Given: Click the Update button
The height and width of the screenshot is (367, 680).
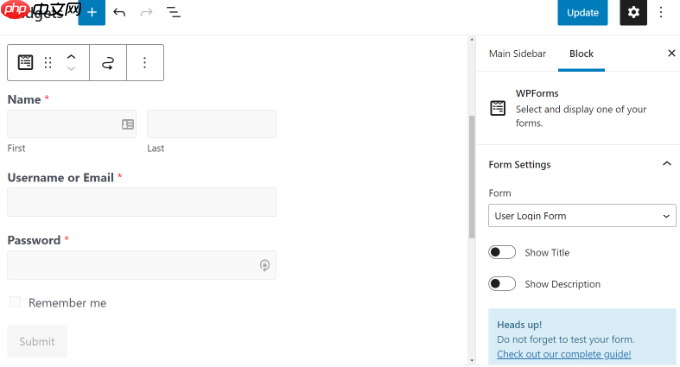Looking at the screenshot, I should click(582, 13).
